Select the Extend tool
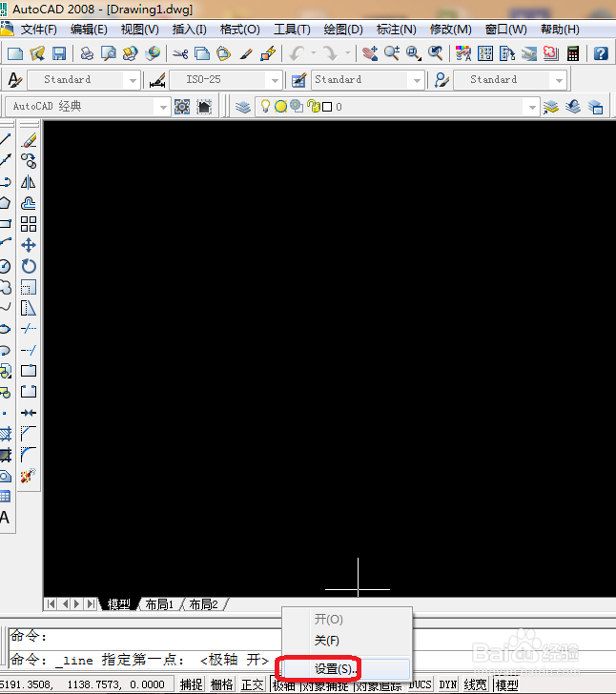 point(29,350)
